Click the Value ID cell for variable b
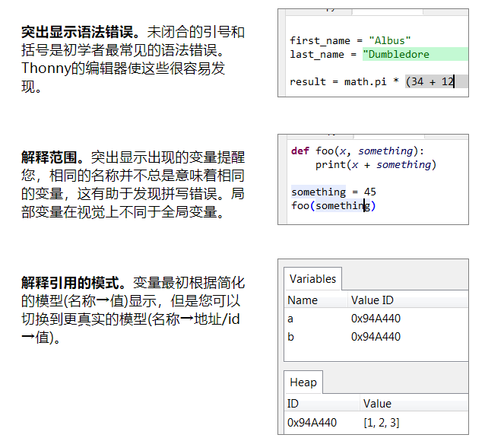Screen dimensions: 504x441 376,337
